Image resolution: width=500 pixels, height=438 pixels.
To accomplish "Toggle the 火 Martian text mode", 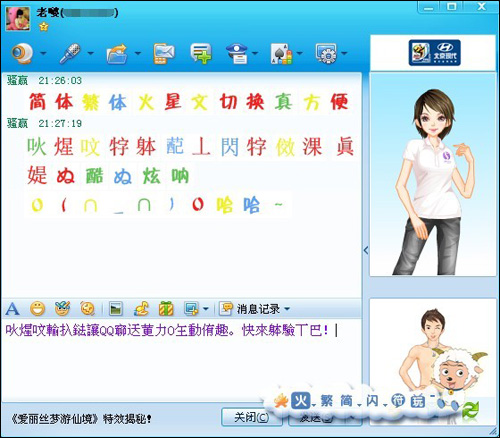I will coord(300,401).
